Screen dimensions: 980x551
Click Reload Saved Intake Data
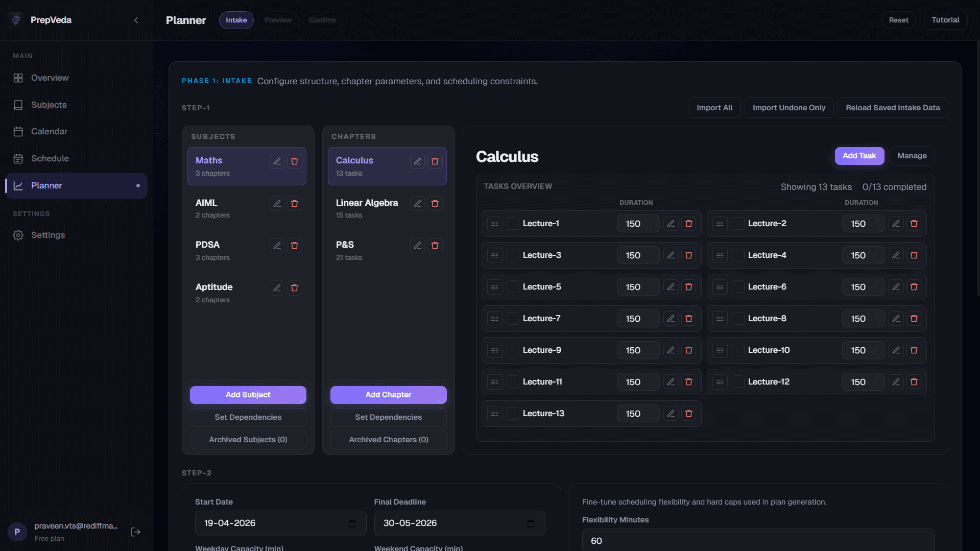(893, 108)
